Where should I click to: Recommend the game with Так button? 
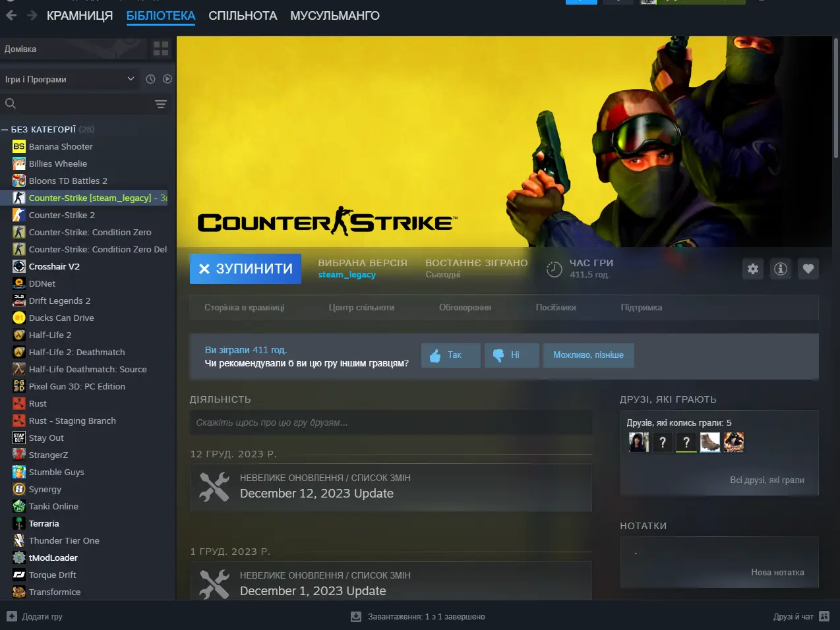pos(451,355)
